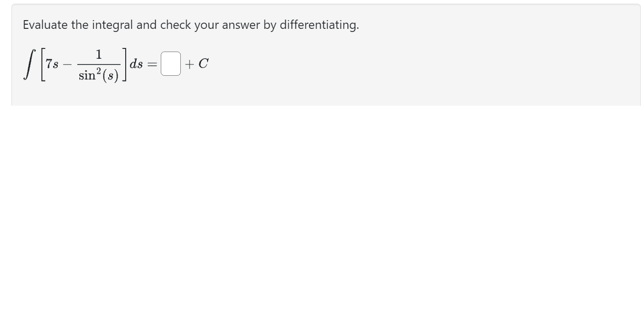
Task: Select the problem instruction text
Action: 191,25
